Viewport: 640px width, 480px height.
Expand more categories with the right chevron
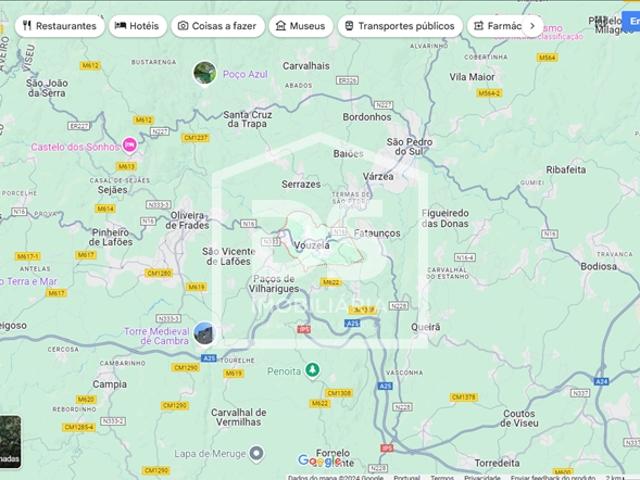[x=533, y=26]
